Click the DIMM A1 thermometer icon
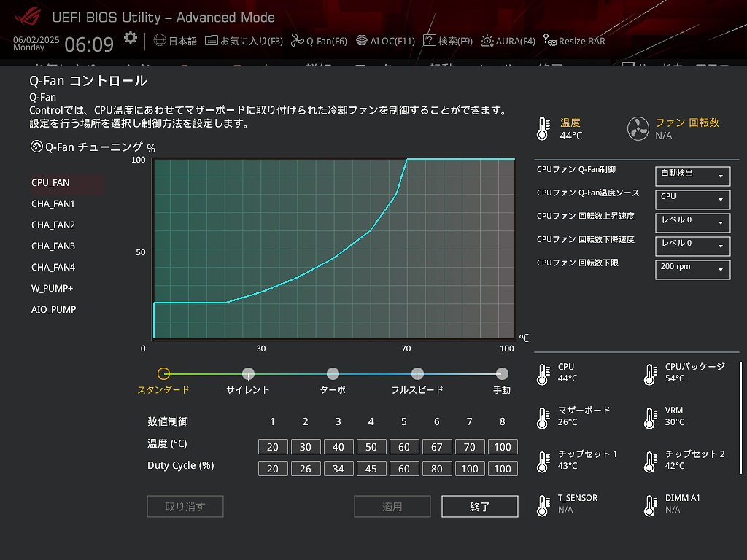Viewport: 747px width, 560px height. pyautogui.click(x=650, y=506)
